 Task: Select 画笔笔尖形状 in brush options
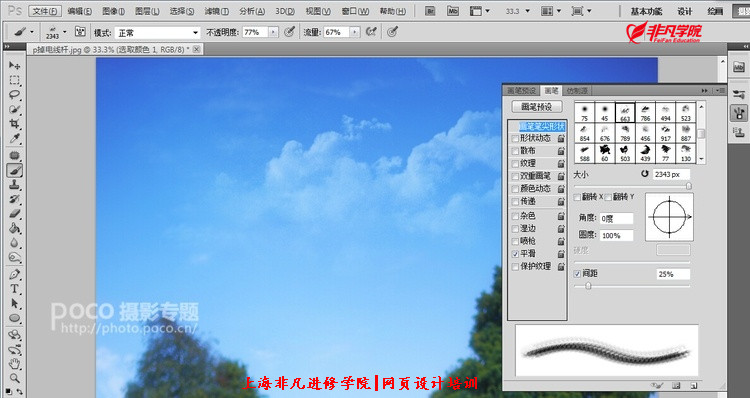tap(541, 126)
